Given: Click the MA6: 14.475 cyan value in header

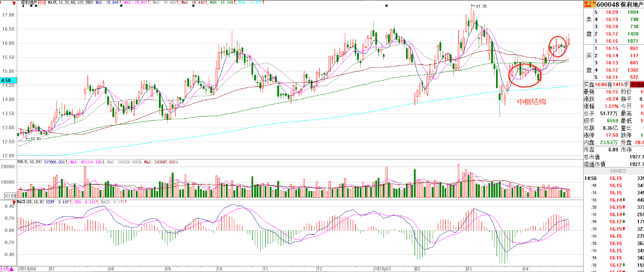Looking at the screenshot, I should (250, 3).
